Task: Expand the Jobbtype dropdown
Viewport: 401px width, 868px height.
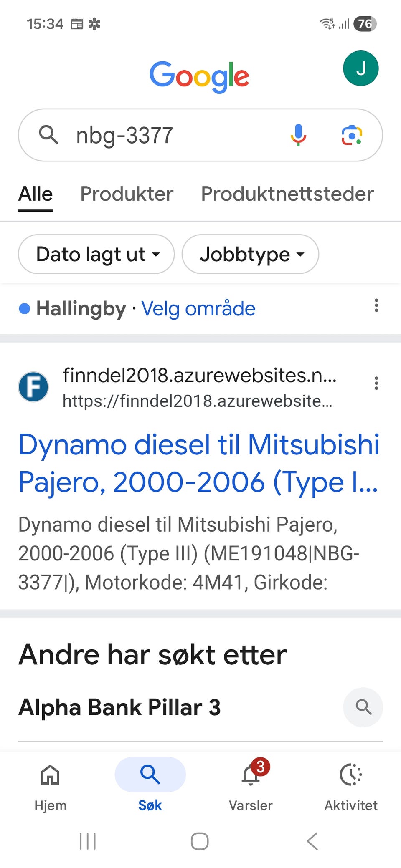Action: point(250,254)
